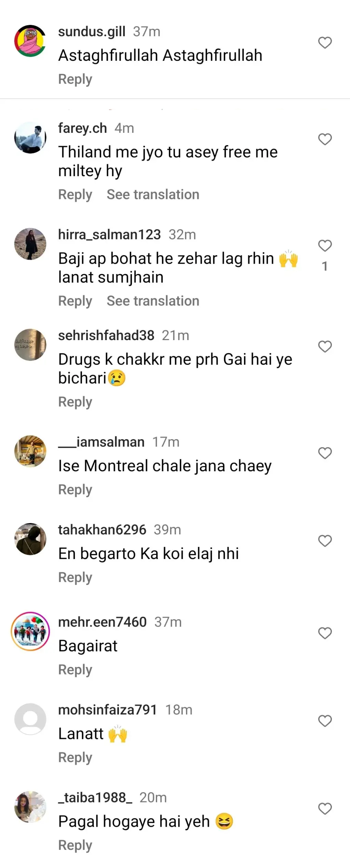Like hirra_salman123's comment

[x=325, y=246]
